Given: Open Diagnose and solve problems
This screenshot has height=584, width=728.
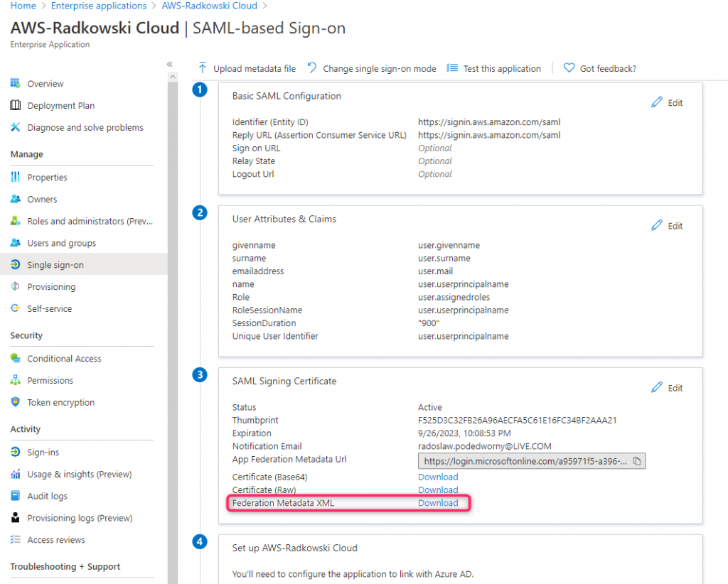Looking at the screenshot, I should click(x=85, y=128).
